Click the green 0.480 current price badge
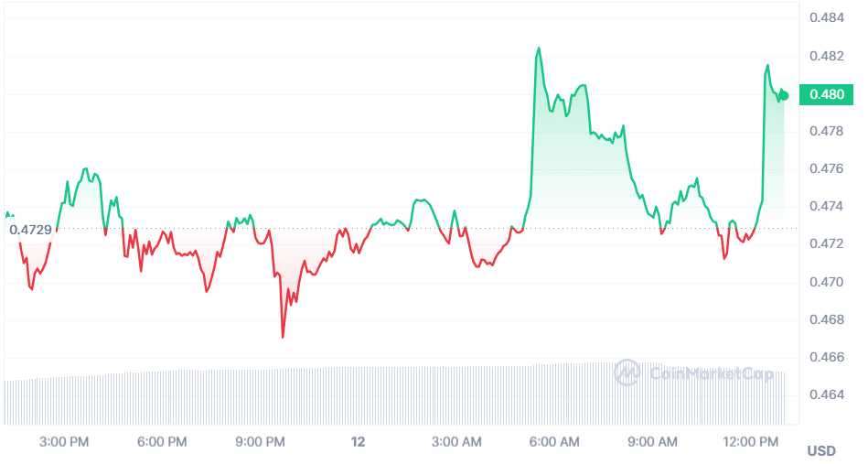This screenshot has height=464, width=868. coord(826,94)
